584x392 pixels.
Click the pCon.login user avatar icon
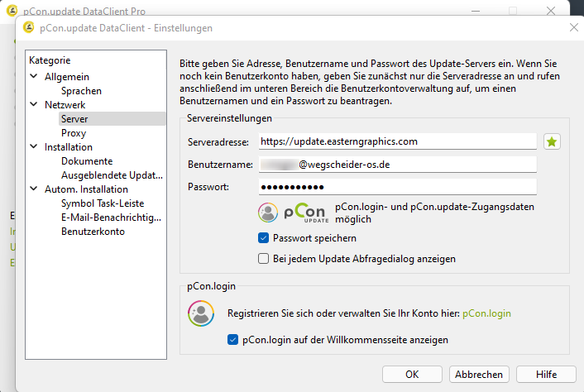click(x=201, y=313)
